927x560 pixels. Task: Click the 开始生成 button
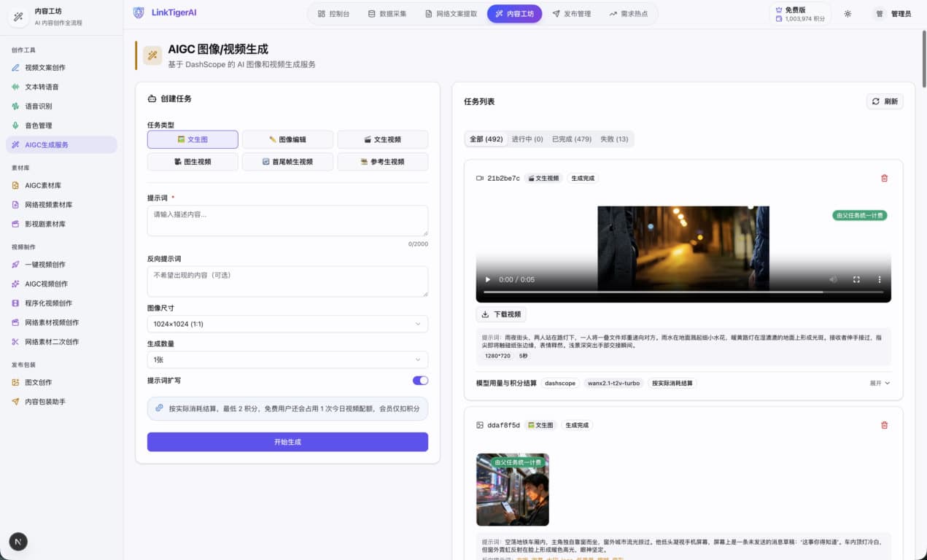[x=287, y=442]
